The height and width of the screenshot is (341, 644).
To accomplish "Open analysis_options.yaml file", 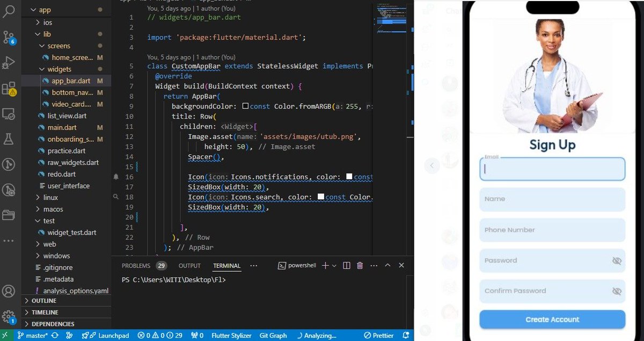I will pyautogui.click(x=75, y=291).
